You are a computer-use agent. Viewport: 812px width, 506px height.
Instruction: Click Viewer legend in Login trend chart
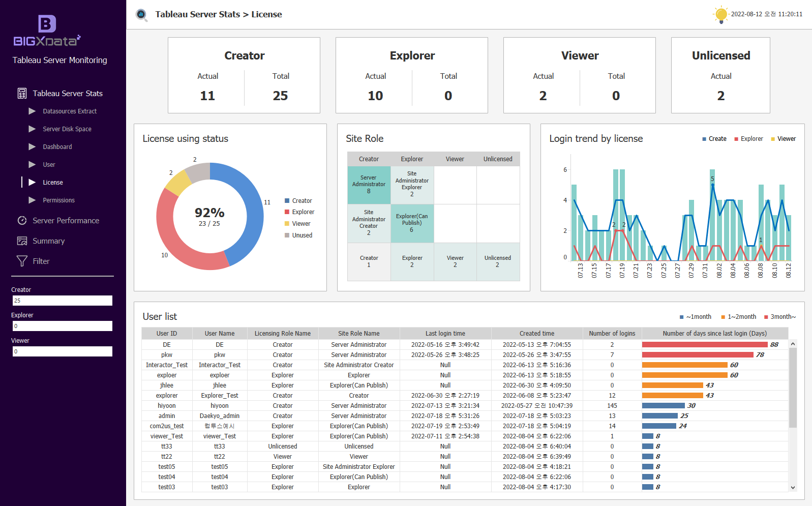coord(784,138)
